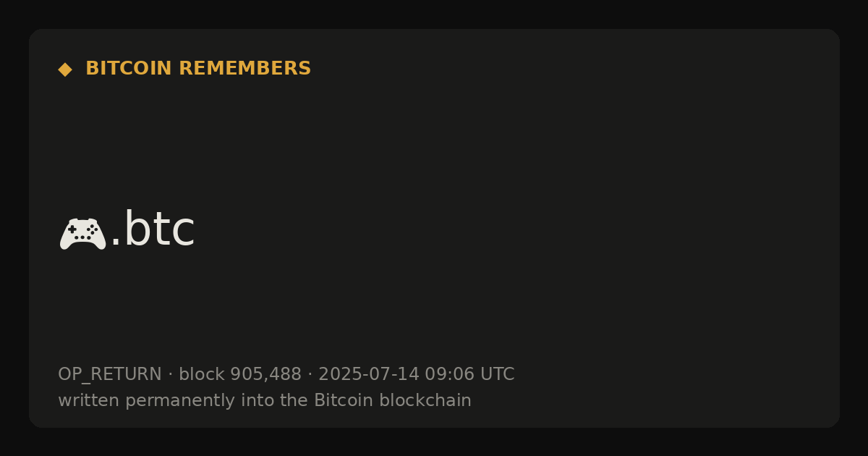Click the UTC timezone label
Image resolution: width=868 pixels, height=456 pixels.
(x=498, y=375)
